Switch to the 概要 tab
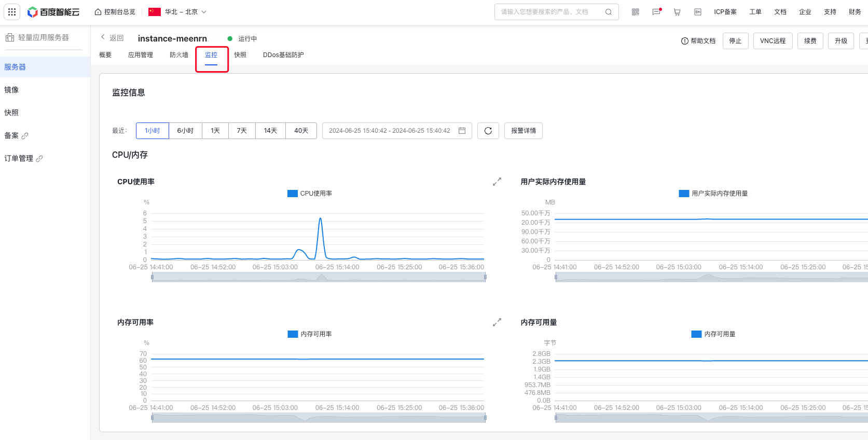The image size is (868, 440). pyautogui.click(x=105, y=55)
